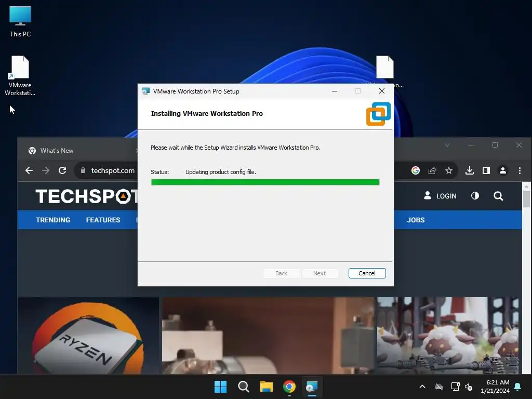
Task: Click the Setup window title bar icon
Action: [146, 91]
